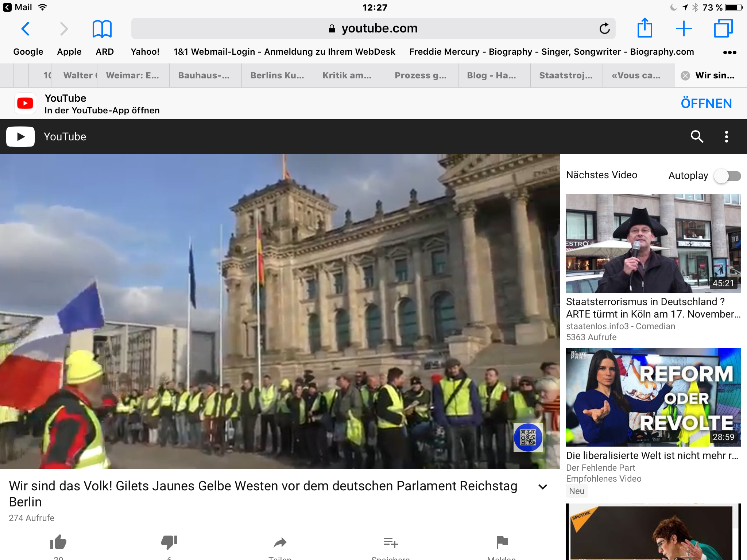Expand the video title description chevron
The width and height of the screenshot is (747, 560).
point(543,487)
